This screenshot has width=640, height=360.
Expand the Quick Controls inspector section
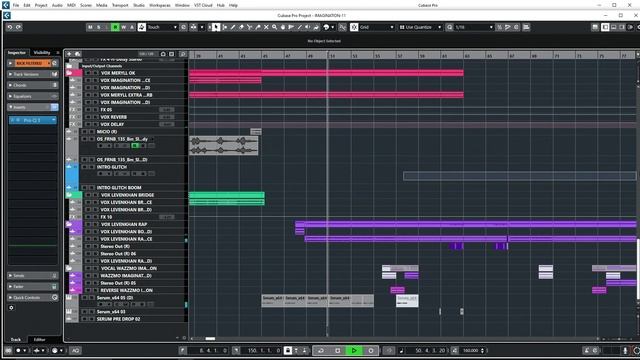[x=33, y=298]
